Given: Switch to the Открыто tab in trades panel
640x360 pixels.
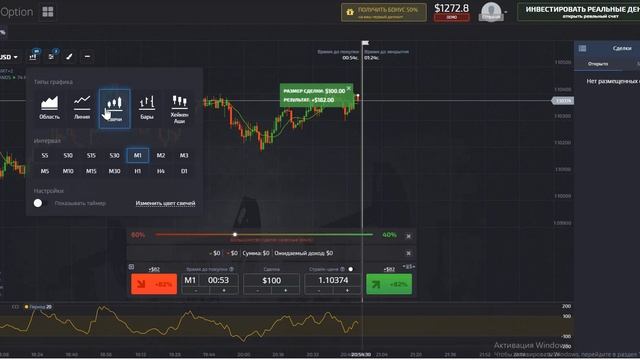Looking at the screenshot, I should pyautogui.click(x=598, y=64).
